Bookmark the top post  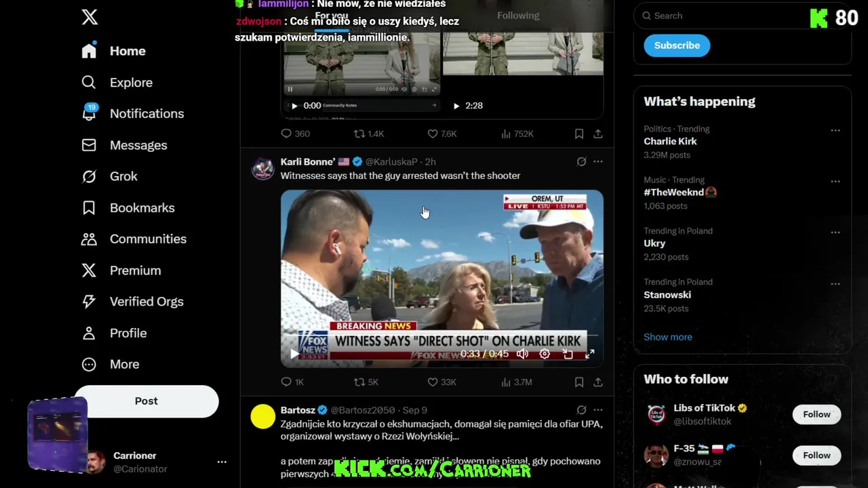pos(579,134)
